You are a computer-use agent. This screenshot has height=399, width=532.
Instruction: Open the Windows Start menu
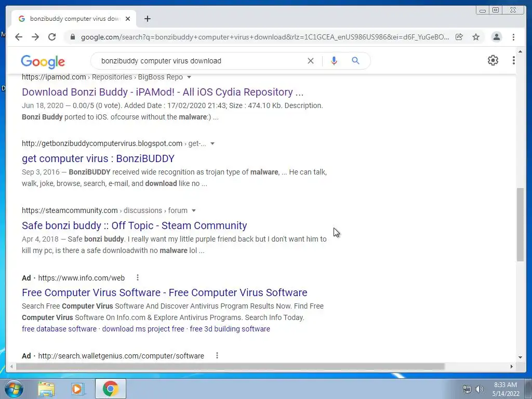[14, 389]
